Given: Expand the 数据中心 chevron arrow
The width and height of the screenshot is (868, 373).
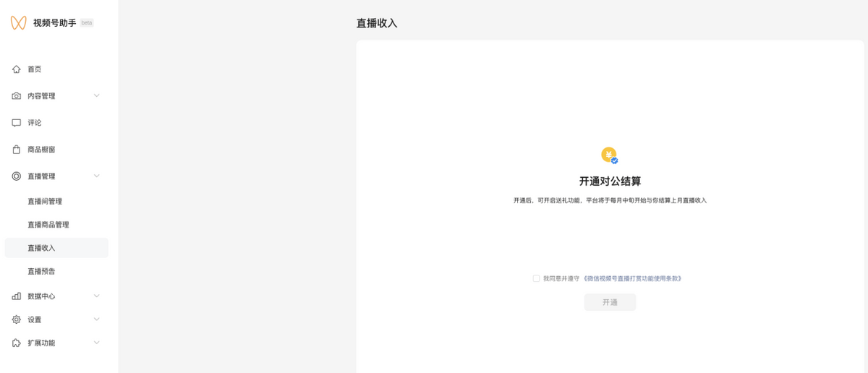Looking at the screenshot, I should 97,296.
